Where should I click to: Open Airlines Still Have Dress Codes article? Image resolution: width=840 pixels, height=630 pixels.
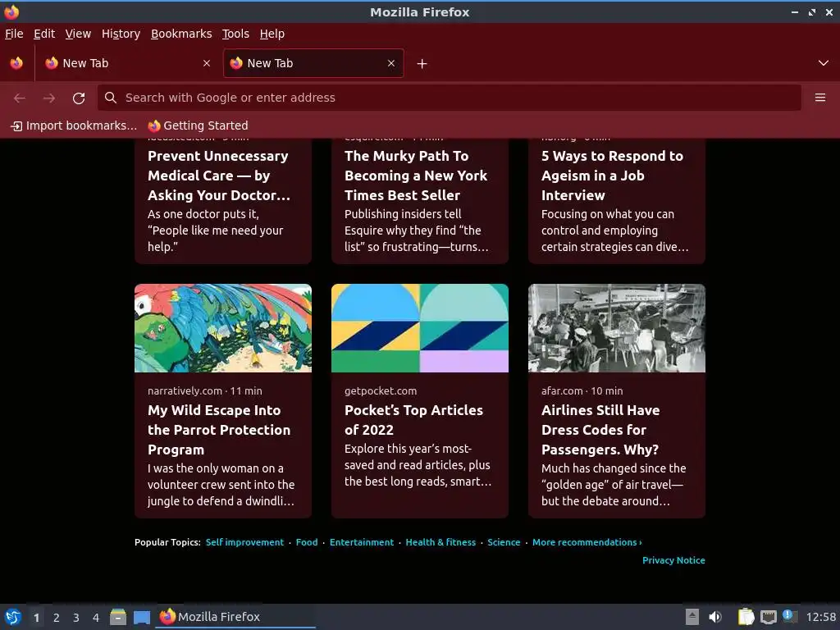click(600, 430)
